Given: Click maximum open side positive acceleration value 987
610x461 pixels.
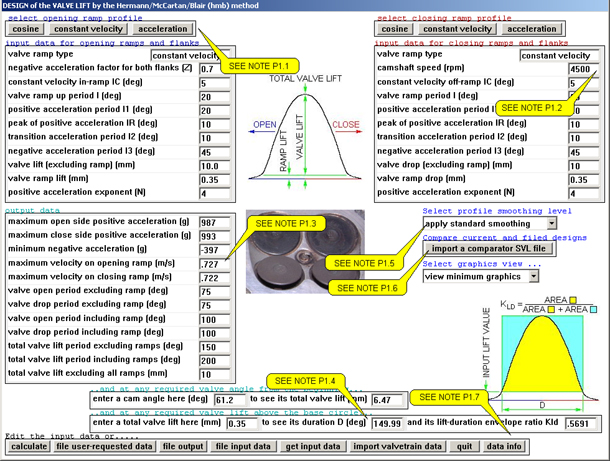Looking at the screenshot, I should (x=214, y=223).
